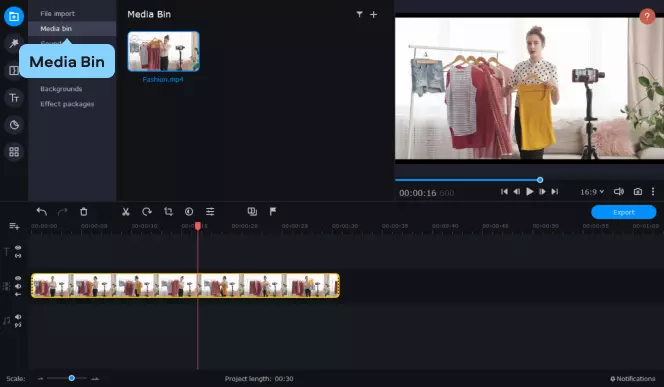The height and width of the screenshot is (387, 664).
Task: Click the Add track icon
Action: (14, 226)
